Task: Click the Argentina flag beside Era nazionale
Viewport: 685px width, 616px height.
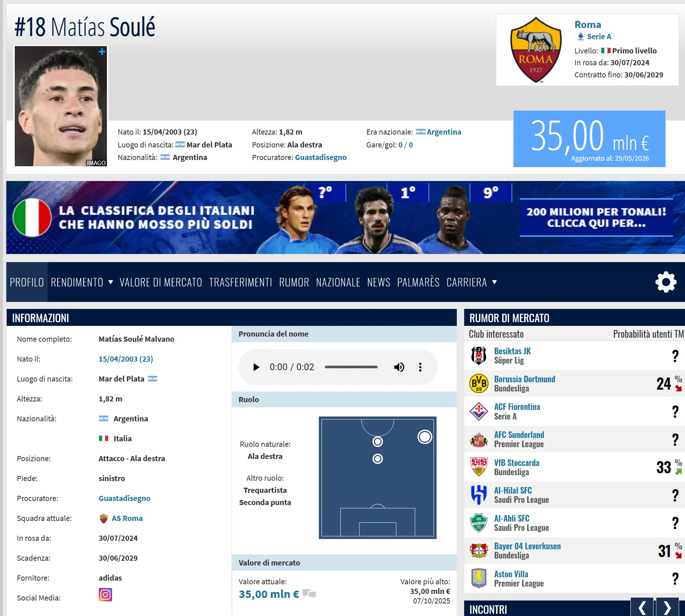Action: [x=421, y=132]
